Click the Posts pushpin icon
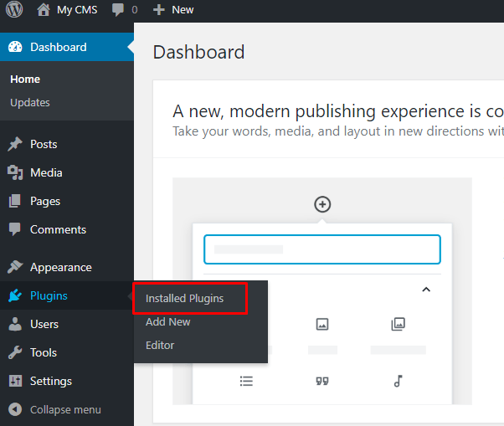Viewport: 504px width, 426px height. [x=15, y=144]
